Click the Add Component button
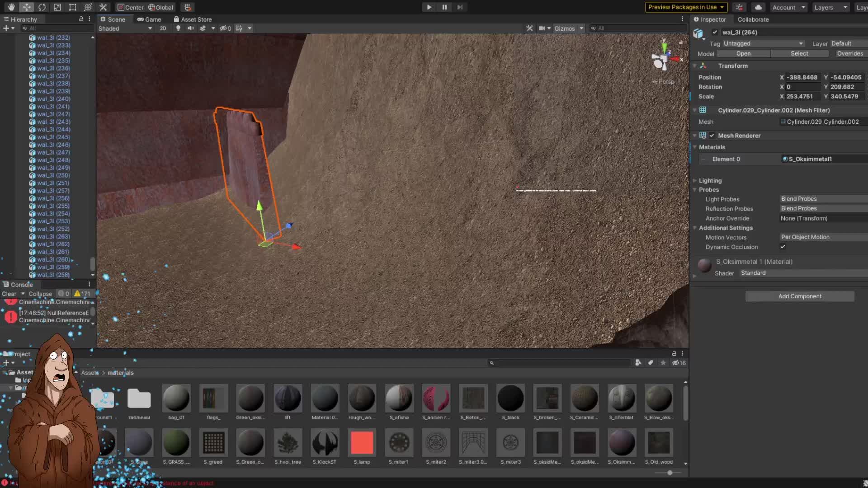Screen dimensions: 868x488 coord(799,296)
